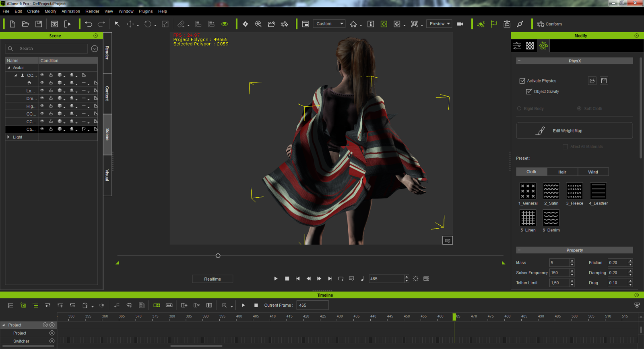Screen dimensions: 644x349
Task: Open the camera record icon beside Preview
Action: point(460,24)
